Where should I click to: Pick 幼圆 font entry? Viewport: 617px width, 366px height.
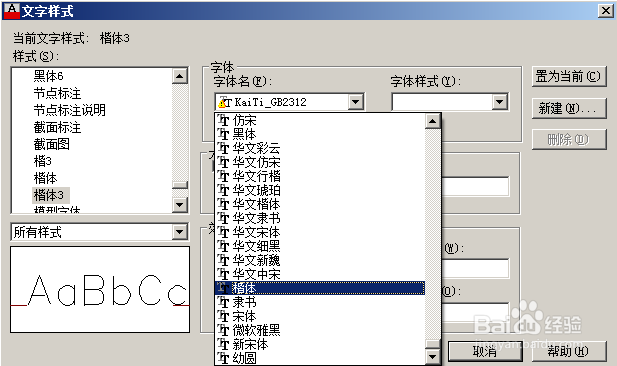320,358
